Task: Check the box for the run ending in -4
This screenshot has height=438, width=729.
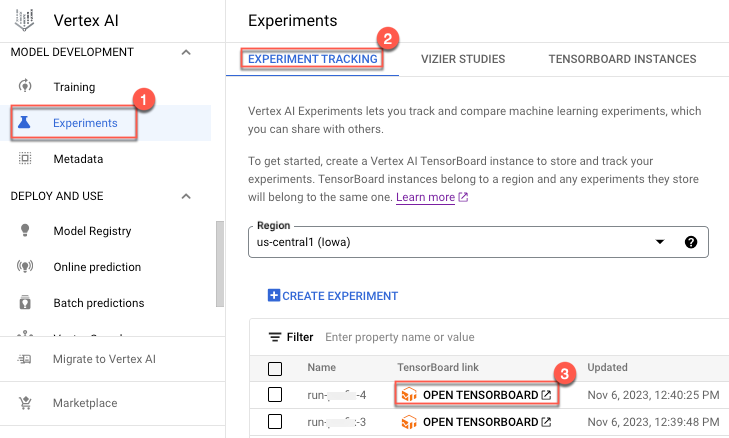Action: pos(275,395)
